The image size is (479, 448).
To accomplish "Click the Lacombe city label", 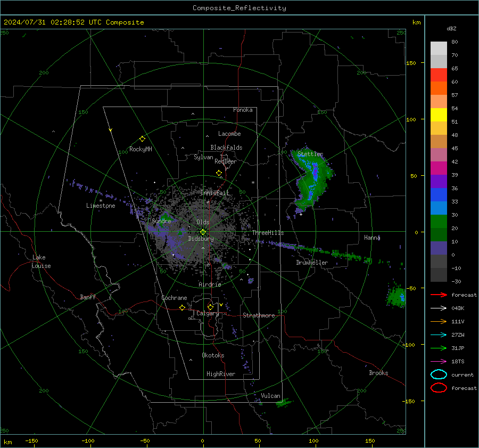I will (229, 134).
